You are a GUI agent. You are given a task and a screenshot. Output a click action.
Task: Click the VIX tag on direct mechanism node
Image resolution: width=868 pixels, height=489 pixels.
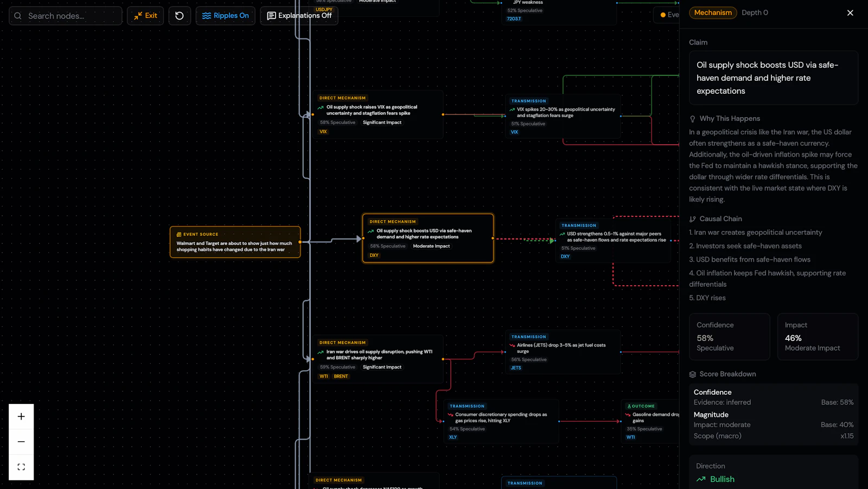pos(323,132)
